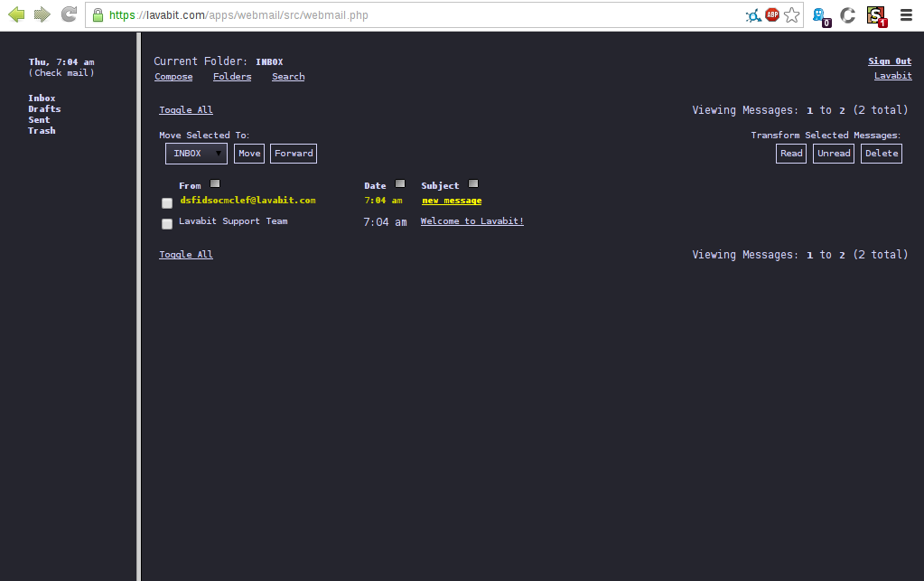Click bottom Toggle All link

click(186, 255)
